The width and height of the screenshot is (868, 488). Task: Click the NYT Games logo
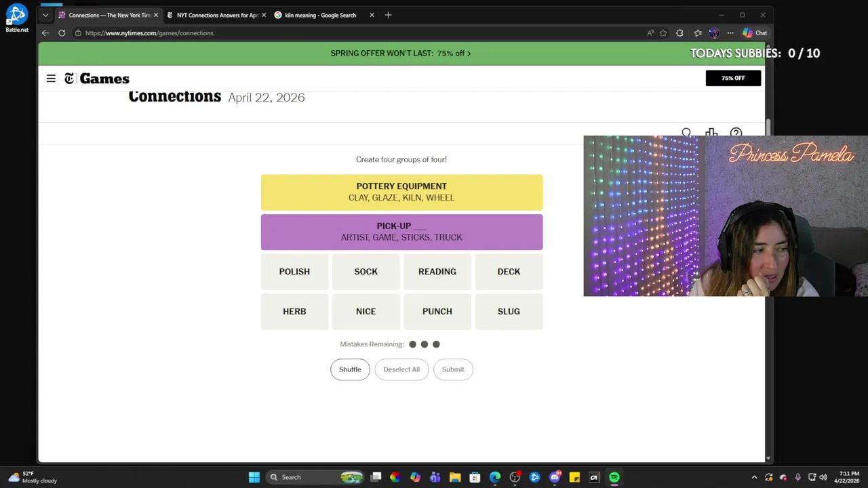(x=97, y=79)
